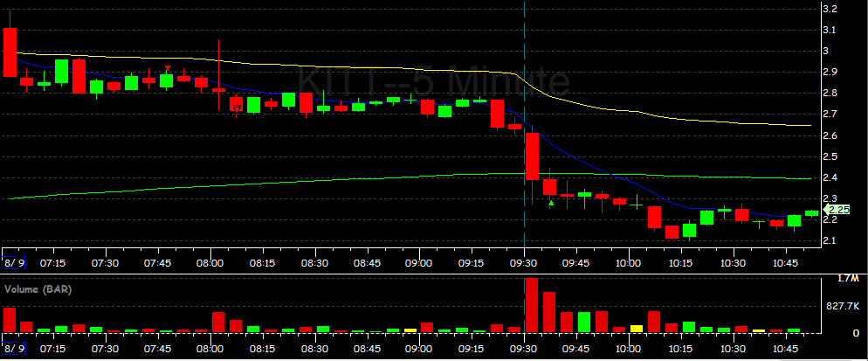Click 10:45 on the price chart time axis
Image resolution: width=868 pixels, height=361 pixels.
click(785, 262)
